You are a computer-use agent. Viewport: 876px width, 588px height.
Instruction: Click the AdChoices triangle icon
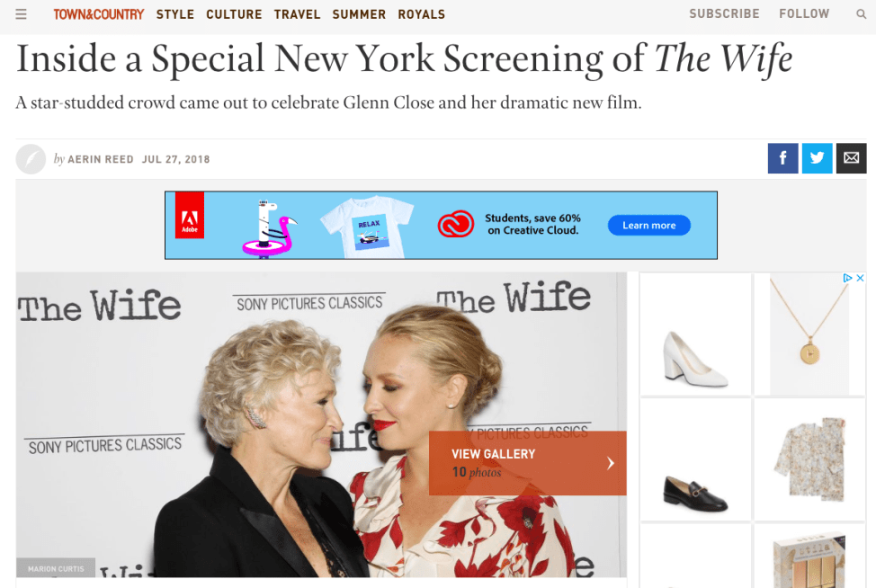[847, 278]
